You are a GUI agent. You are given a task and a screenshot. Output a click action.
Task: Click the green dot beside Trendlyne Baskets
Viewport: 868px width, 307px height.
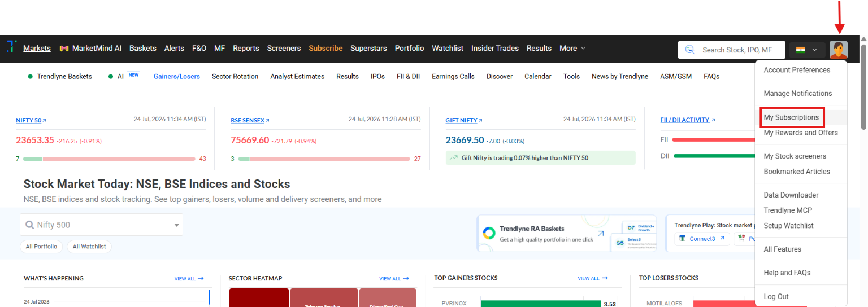click(x=30, y=76)
